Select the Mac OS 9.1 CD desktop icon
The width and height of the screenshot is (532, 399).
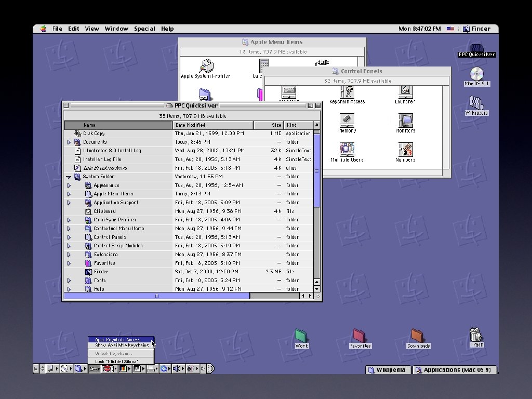pos(476,74)
